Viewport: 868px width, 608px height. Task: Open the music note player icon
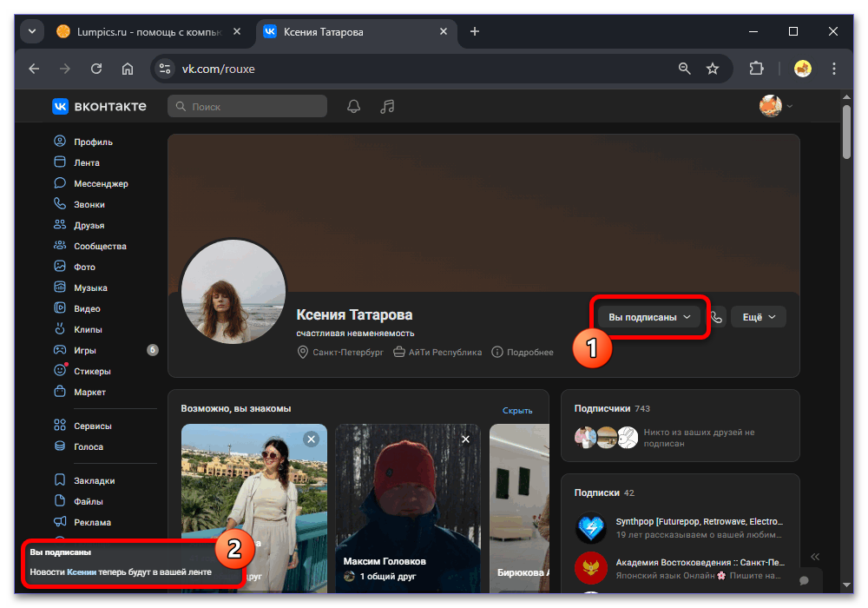(387, 106)
